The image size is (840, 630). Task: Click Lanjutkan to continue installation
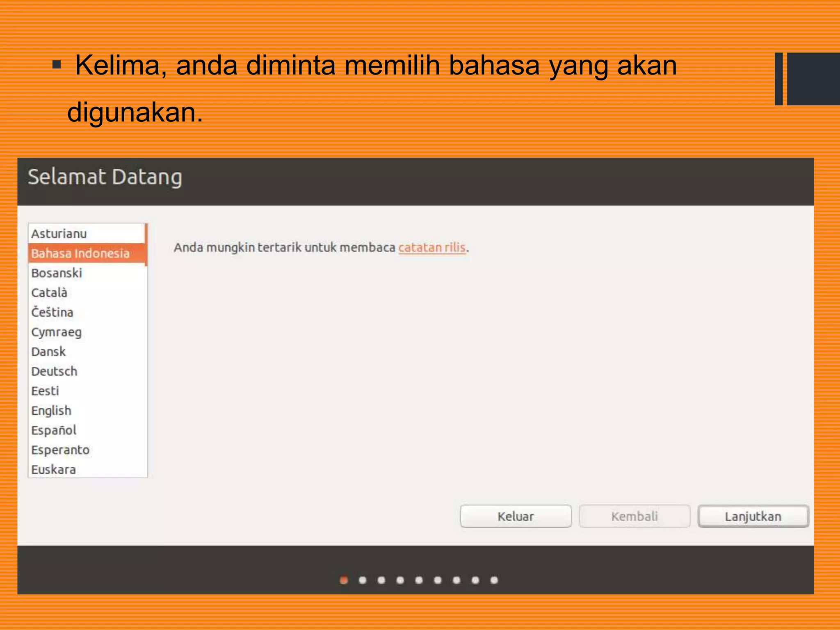coord(753,516)
